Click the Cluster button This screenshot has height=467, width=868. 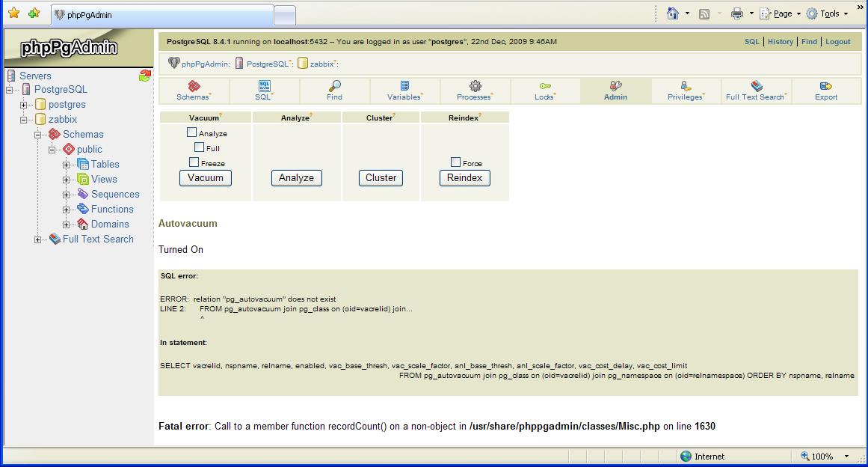tap(381, 178)
